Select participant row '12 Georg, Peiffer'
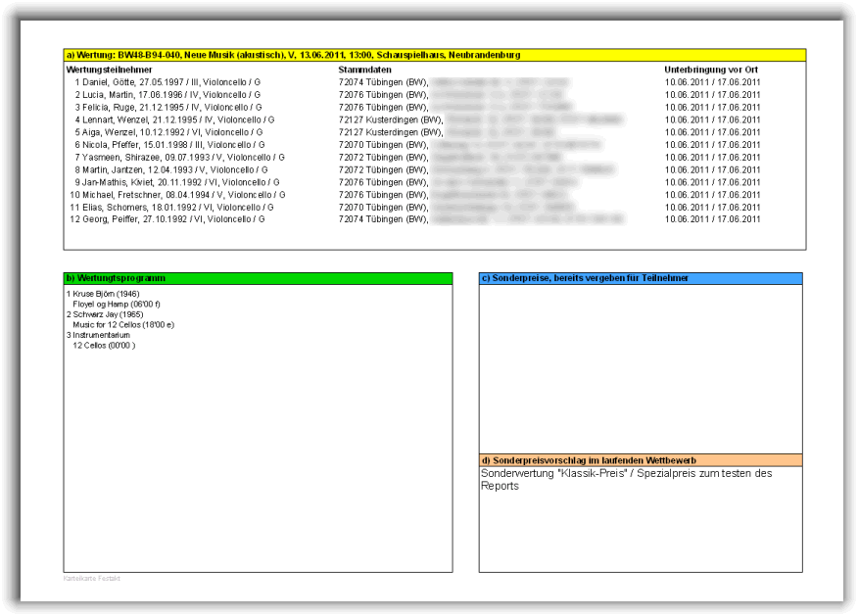 [x=167, y=219]
